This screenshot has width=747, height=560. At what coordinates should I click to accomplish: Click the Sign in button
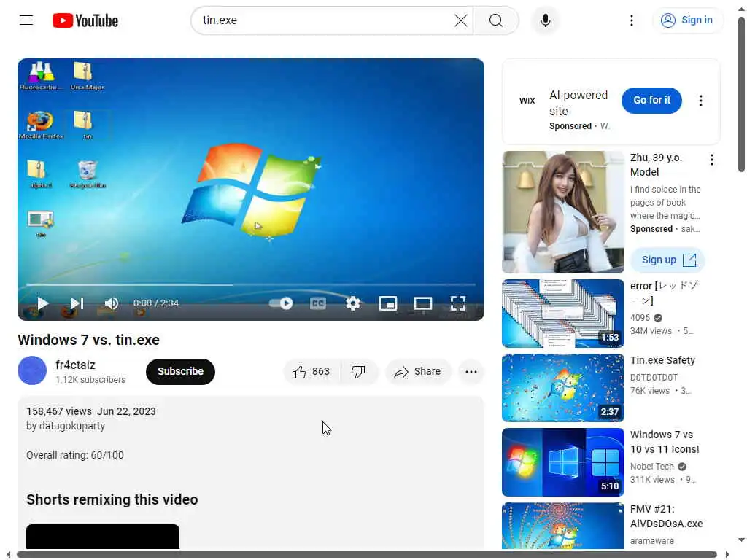click(x=687, y=20)
